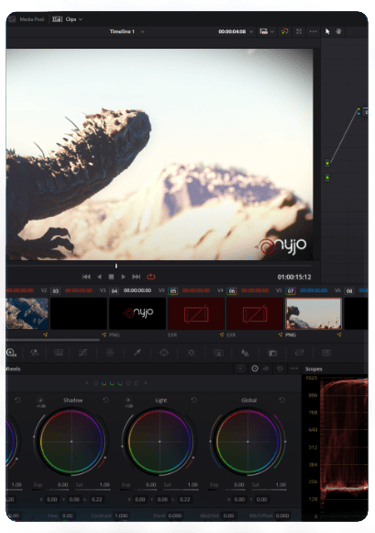Click the Hue 0.00 value field
Image resolution: width=375 pixels, height=533 pixels.
pyautogui.click(x=67, y=516)
